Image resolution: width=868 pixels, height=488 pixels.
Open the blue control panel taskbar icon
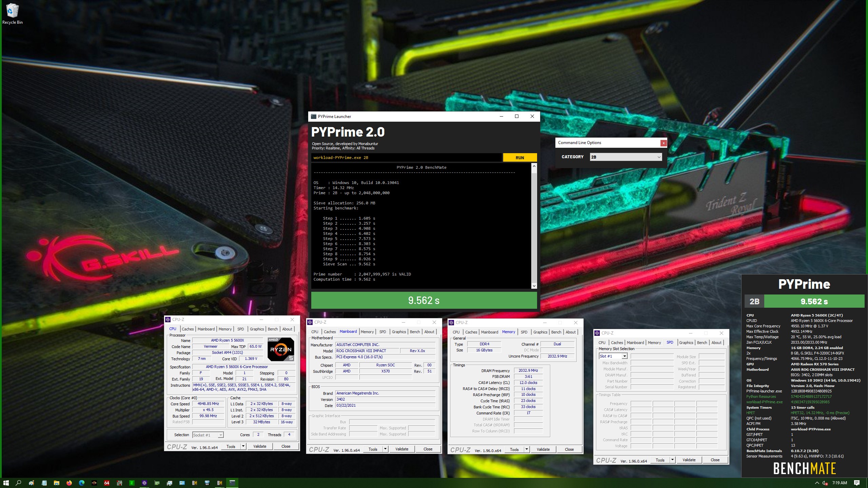coord(182,483)
